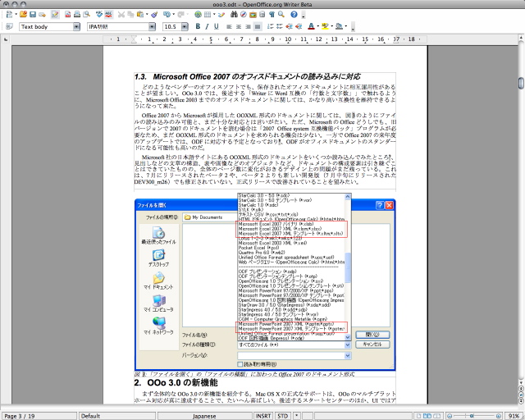The height and width of the screenshot is (420, 525).
Task: Increase paragraph indent
Action: coord(299,26)
